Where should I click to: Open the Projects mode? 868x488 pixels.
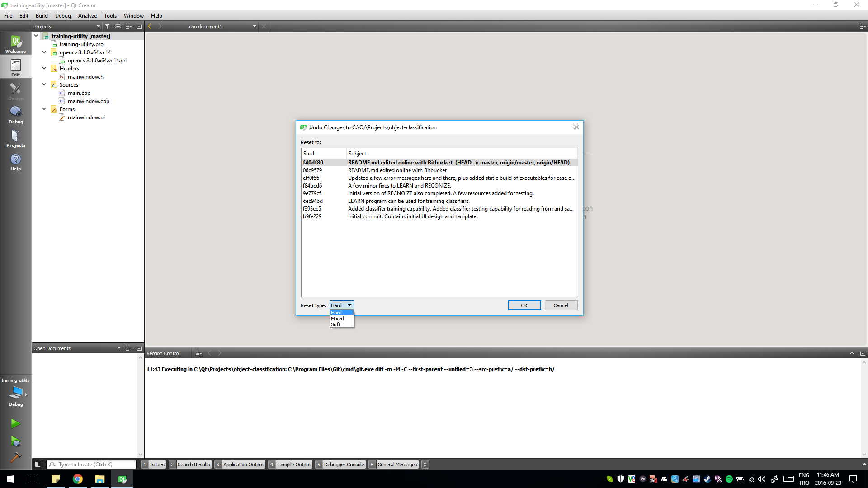click(x=16, y=138)
